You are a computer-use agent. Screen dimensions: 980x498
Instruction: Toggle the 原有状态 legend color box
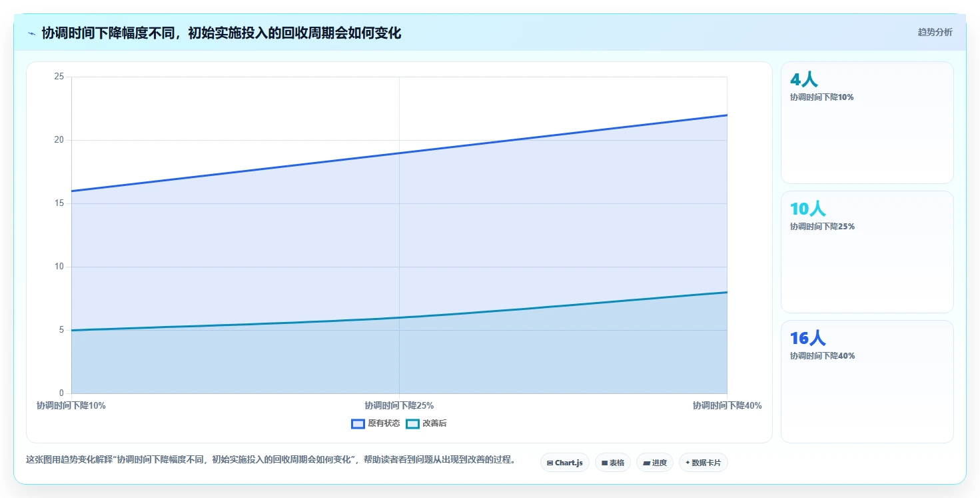click(x=358, y=424)
